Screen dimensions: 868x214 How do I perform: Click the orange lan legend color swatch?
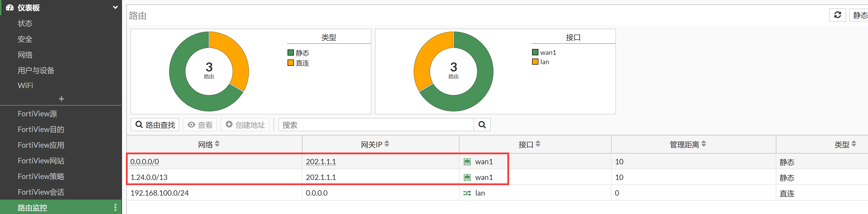pos(535,62)
